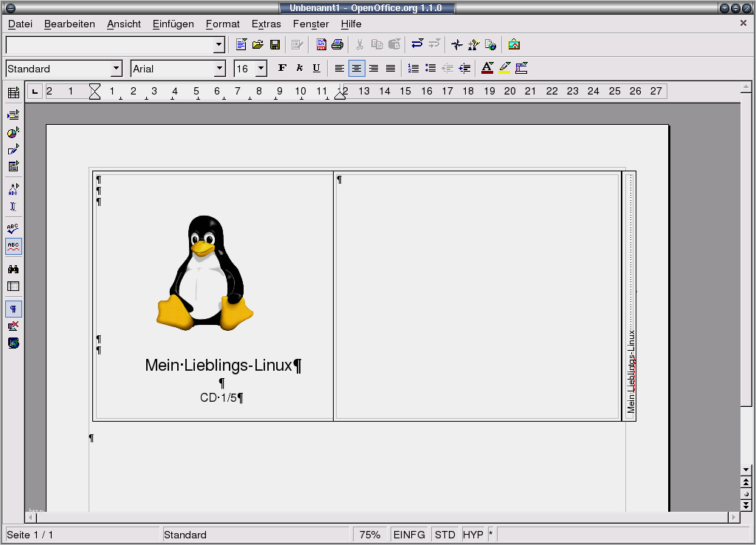Click the 75% zoom status field
This screenshot has width=756, height=545.
pyautogui.click(x=371, y=535)
